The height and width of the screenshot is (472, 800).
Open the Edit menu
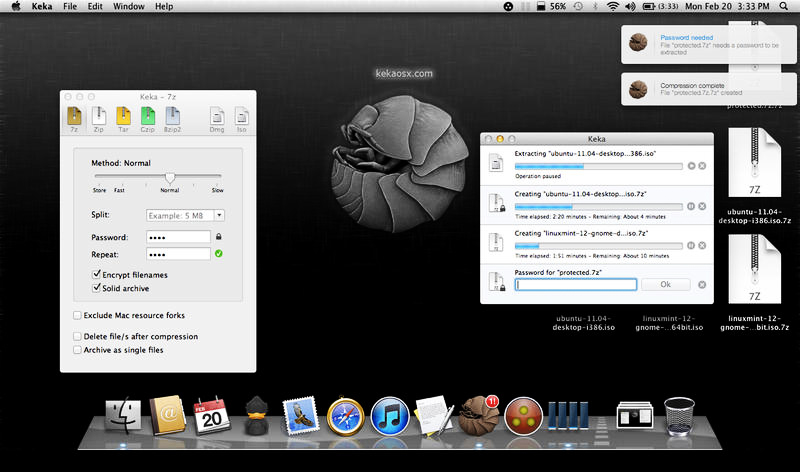(95, 6)
